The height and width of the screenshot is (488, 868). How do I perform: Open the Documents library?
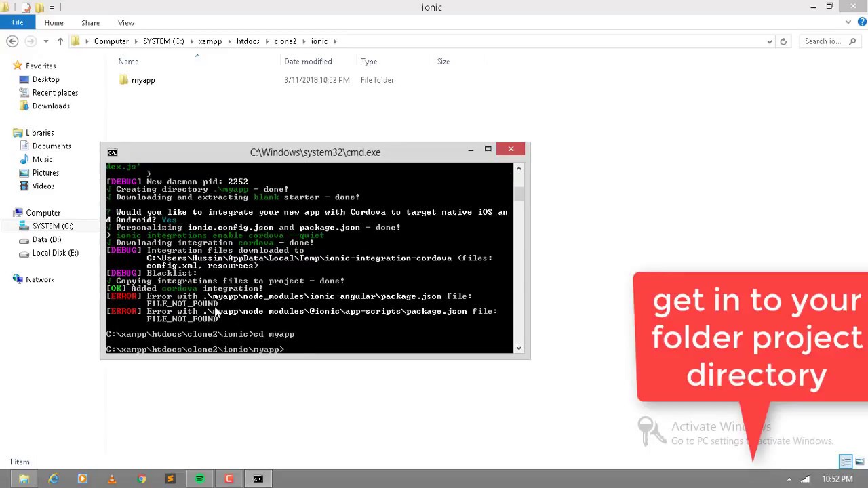[52, 146]
